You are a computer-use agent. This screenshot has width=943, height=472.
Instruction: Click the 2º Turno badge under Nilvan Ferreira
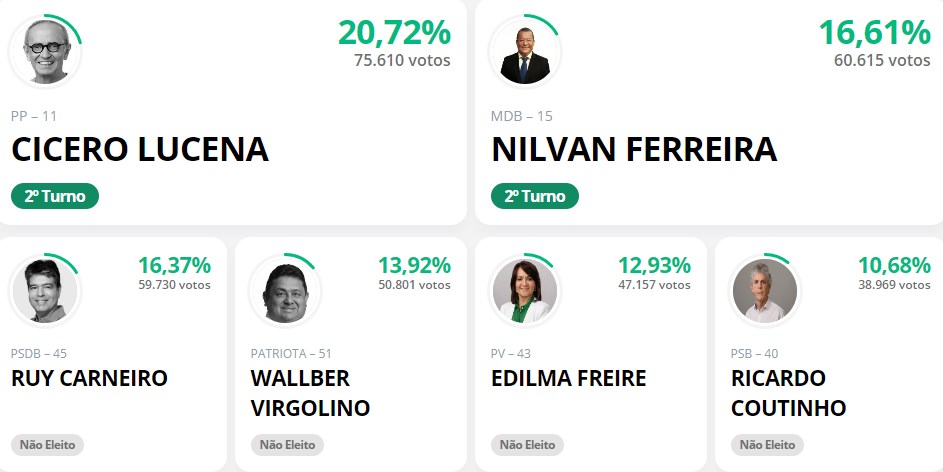tap(535, 196)
